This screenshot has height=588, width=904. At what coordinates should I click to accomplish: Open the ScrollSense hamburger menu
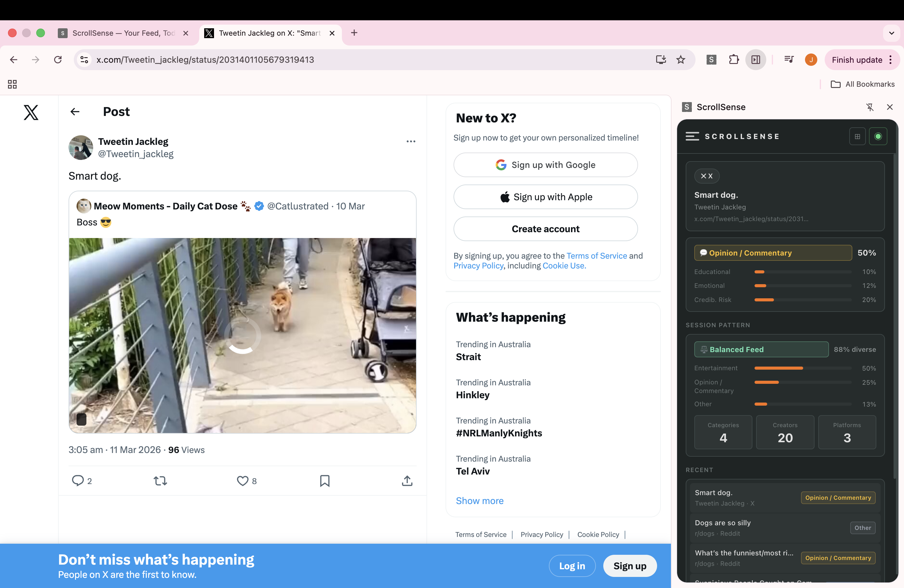point(692,136)
